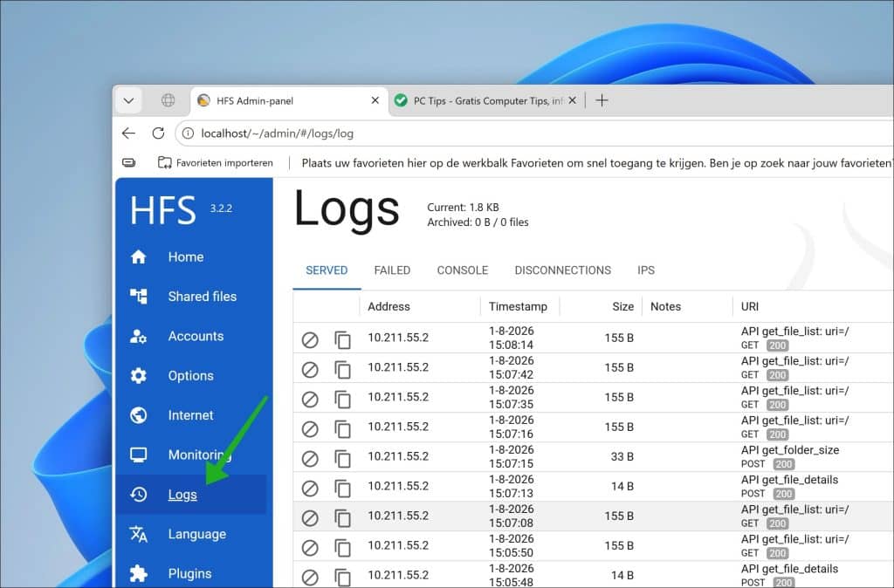The height and width of the screenshot is (588, 894).
Task: Open the IPS tab
Action: 646,270
